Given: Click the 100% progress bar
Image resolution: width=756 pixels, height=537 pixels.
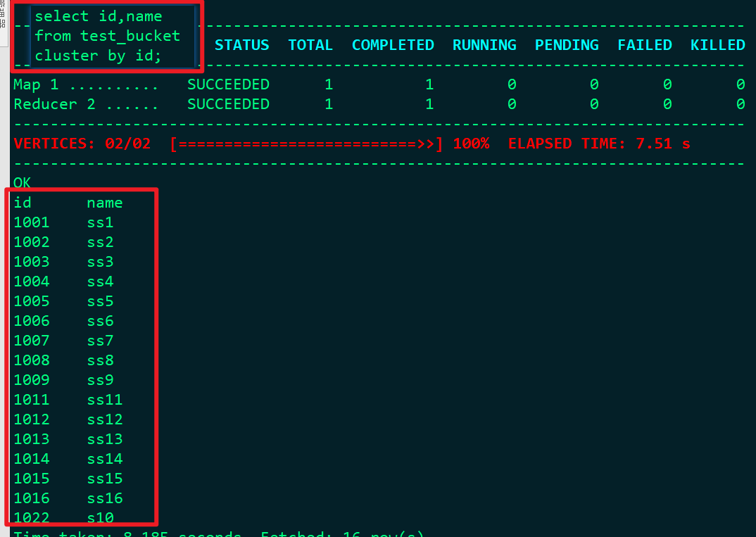Looking at the screenshot, I should (x=306, y=144).
